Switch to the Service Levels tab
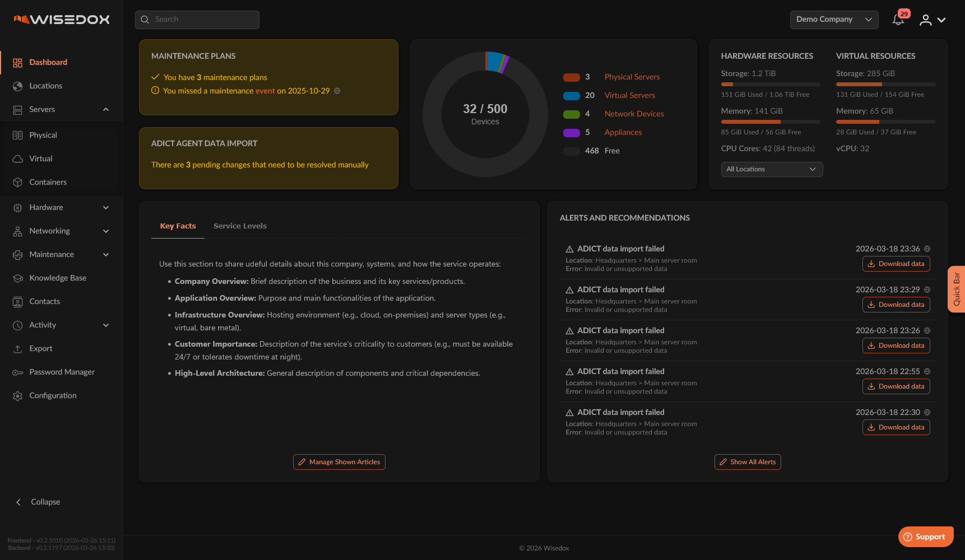Viewport: 965px width, 560px height. pos(240,226)
